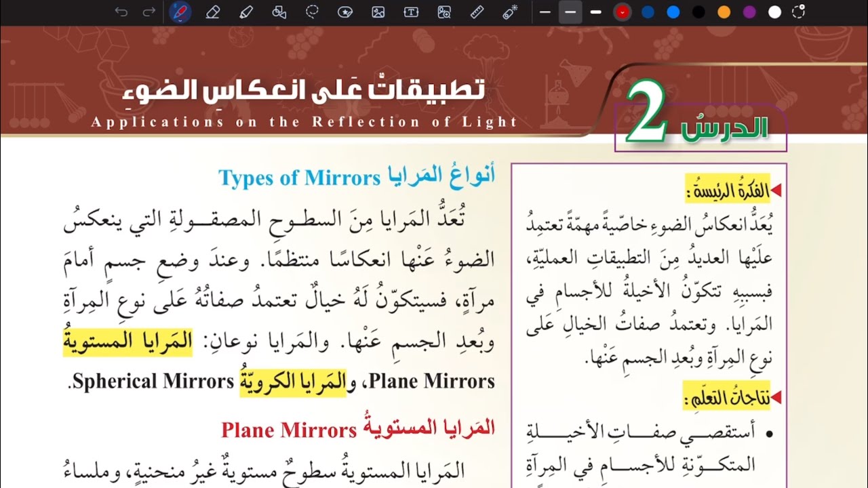Pick the dark blue pen color
Image resolution: width=868 pixels, height=488 pixels.
[648, 12]
